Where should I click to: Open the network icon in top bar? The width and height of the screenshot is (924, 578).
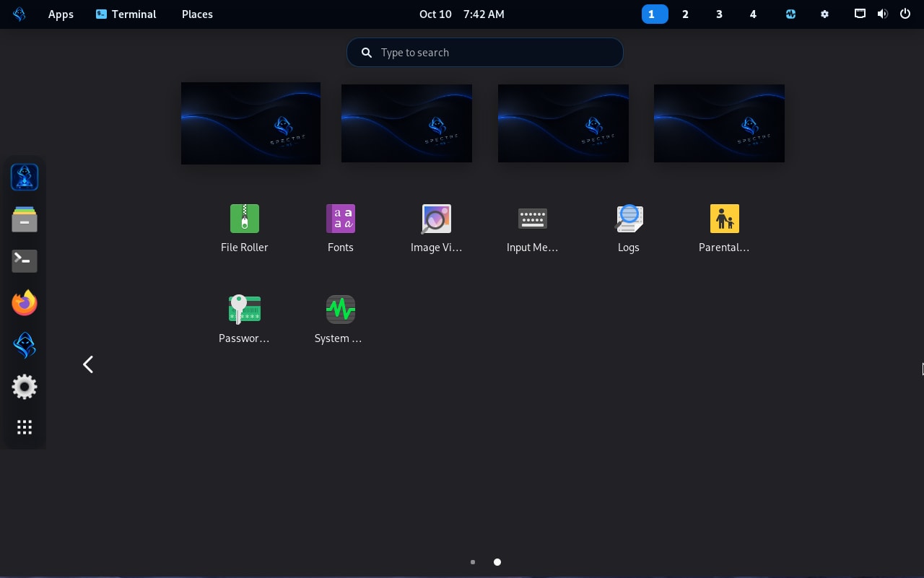pos(860,14)
